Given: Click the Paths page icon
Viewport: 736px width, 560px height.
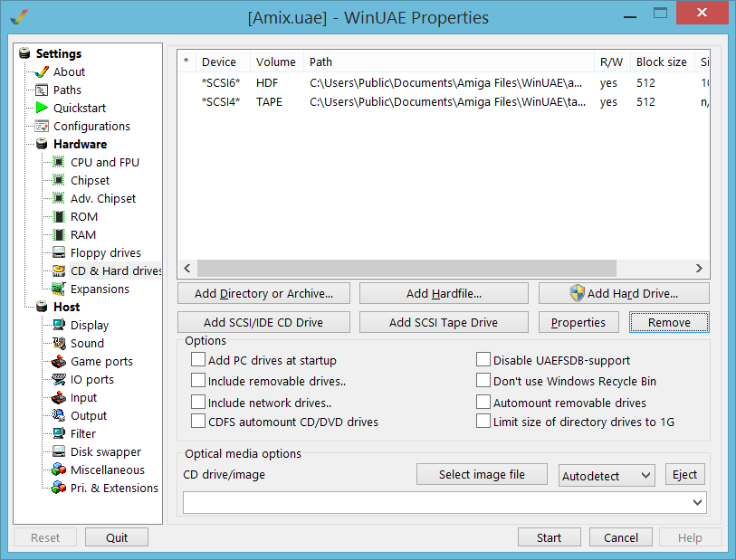Looking at the screenshot, I should [x=42, y=90].
